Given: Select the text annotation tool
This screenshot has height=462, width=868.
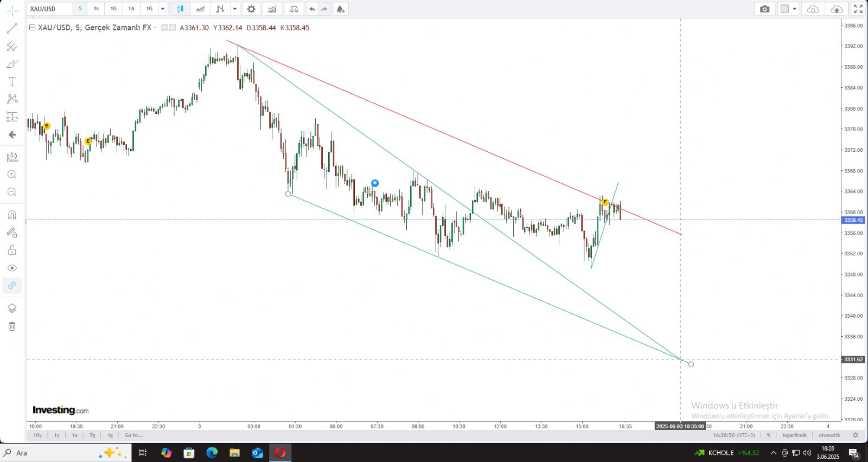Looking at the screenshot, I should 12,81.
